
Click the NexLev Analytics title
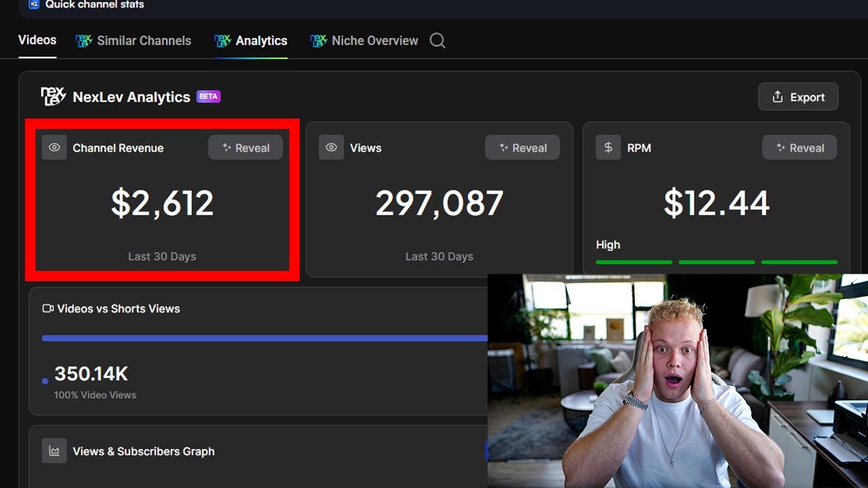pos(132,97)
